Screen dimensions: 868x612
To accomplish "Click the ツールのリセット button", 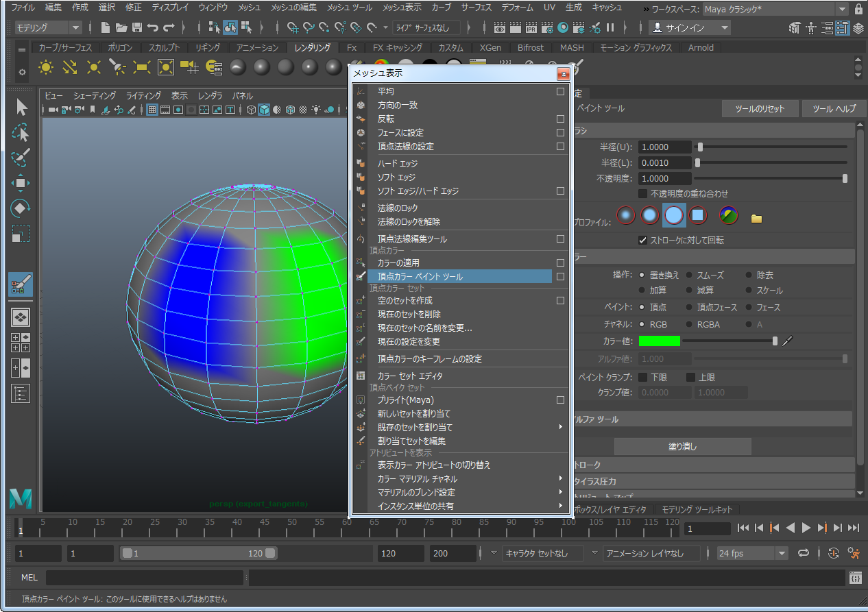I will pos(761,109).
